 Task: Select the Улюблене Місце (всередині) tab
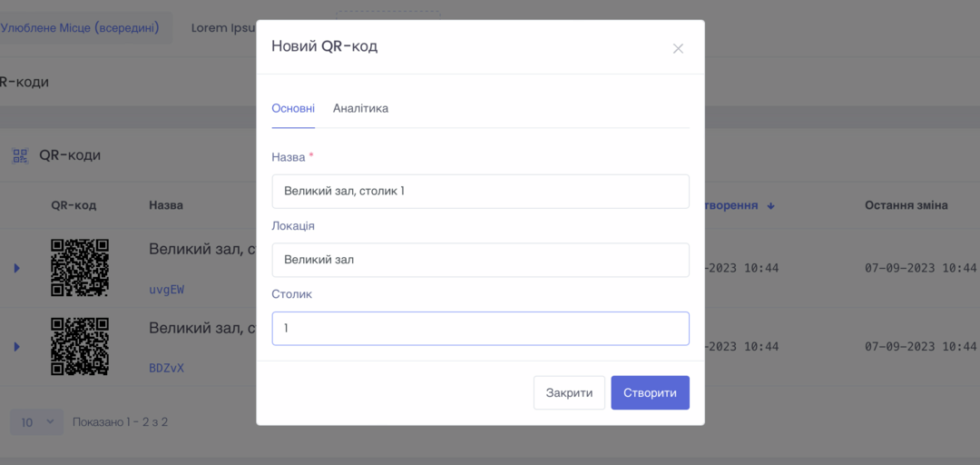pyautogui.click(x=79, y=27)
